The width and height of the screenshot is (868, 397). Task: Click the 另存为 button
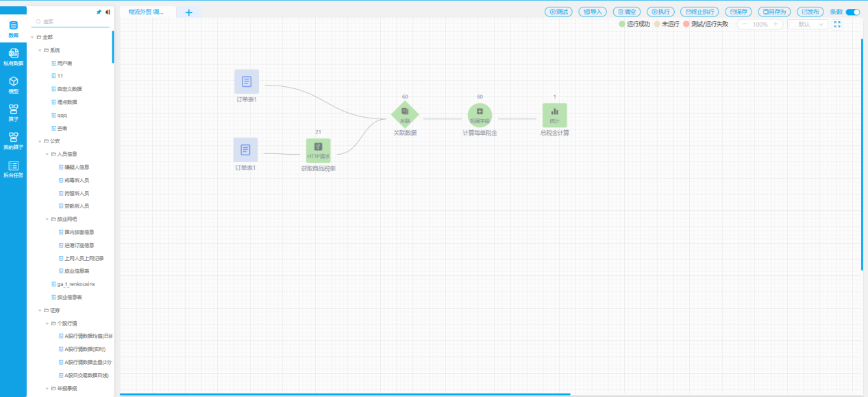[774, 12]
